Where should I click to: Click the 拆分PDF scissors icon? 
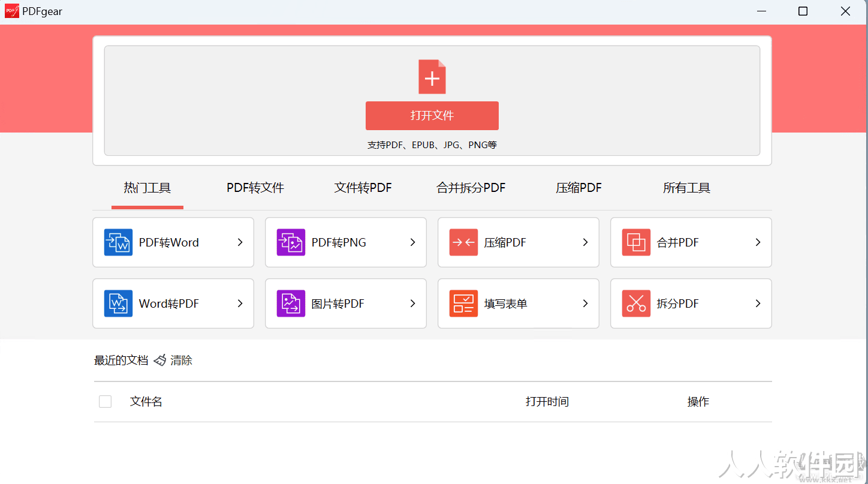coord(636,303)
